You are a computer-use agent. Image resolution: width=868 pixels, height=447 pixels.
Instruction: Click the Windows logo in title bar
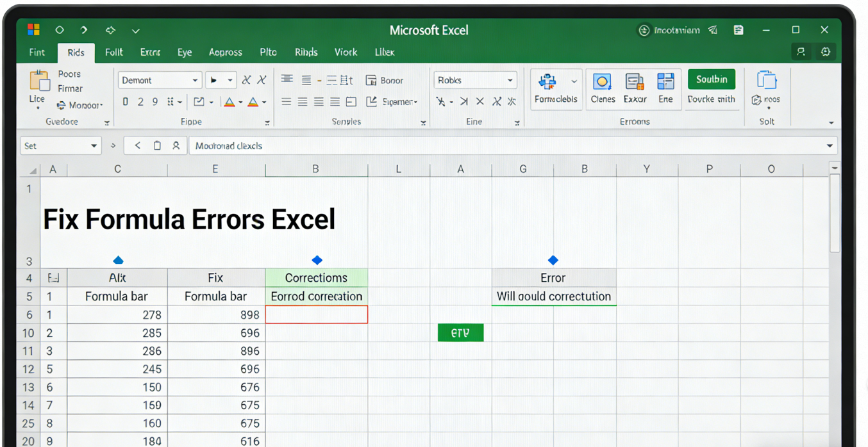[34, 29]
